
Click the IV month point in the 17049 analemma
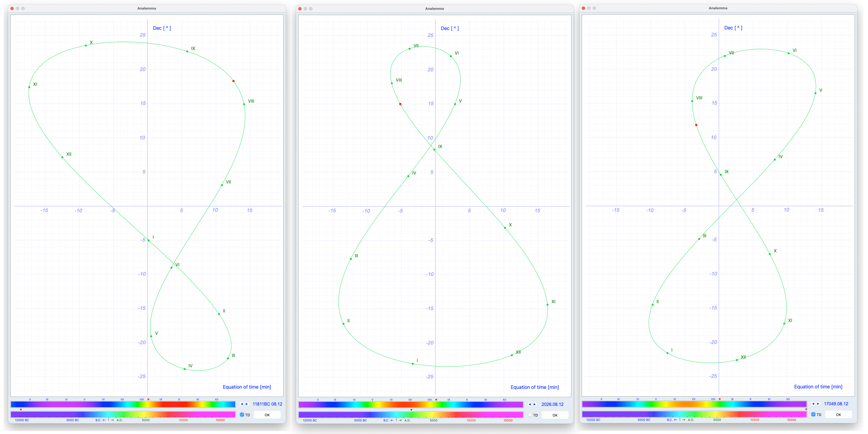click(775, 160)
